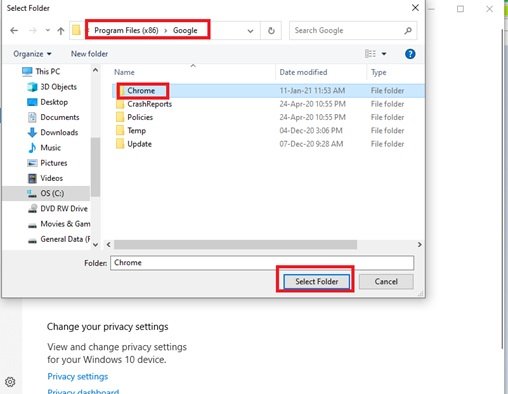
Task: Open the blue Help question icon
Action: (410, 54)
